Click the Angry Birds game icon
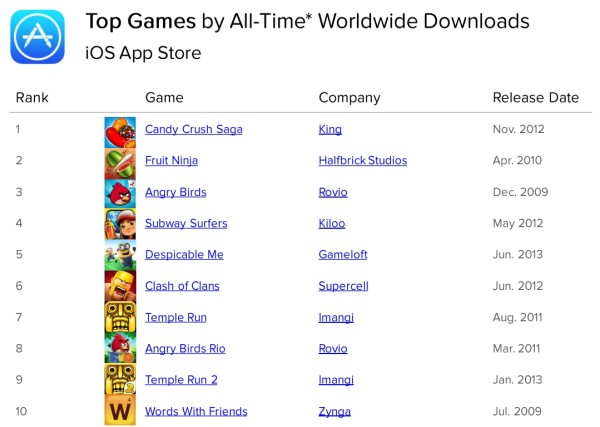The image size is (600, 427). tap(120, 192)
